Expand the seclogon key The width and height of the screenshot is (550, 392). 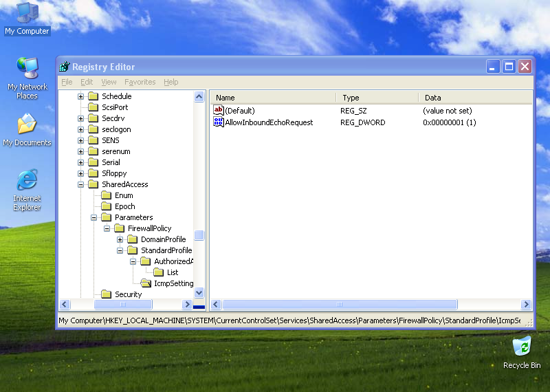(x=80, y=129)
